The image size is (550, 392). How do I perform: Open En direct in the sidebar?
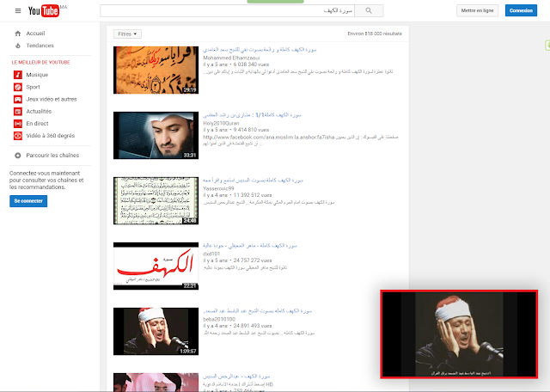point(37,124)
